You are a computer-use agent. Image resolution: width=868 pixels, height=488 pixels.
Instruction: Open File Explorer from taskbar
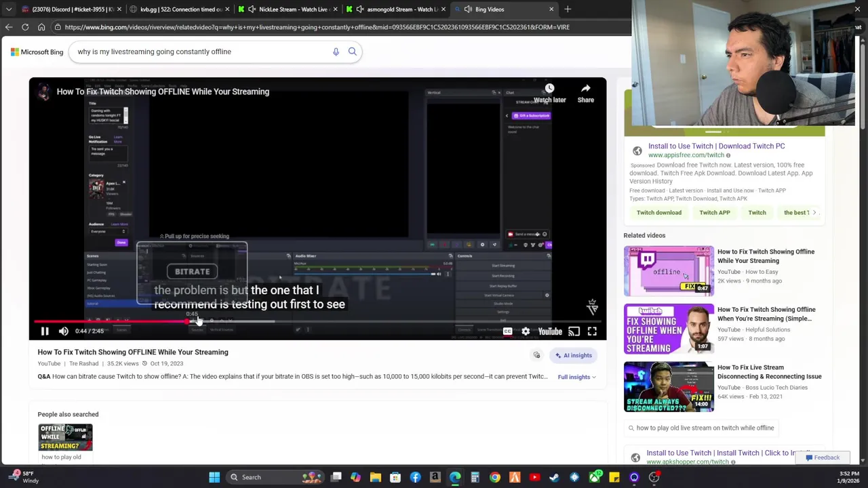(x=375, y=477)
